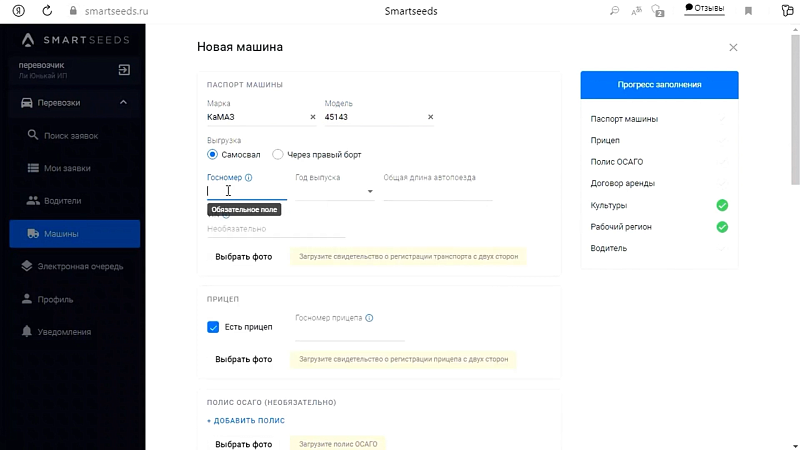This screenshot has height=450, width=800.
Task: Click the Марка field with КаМАЗ
Action: tap(257, 117)
